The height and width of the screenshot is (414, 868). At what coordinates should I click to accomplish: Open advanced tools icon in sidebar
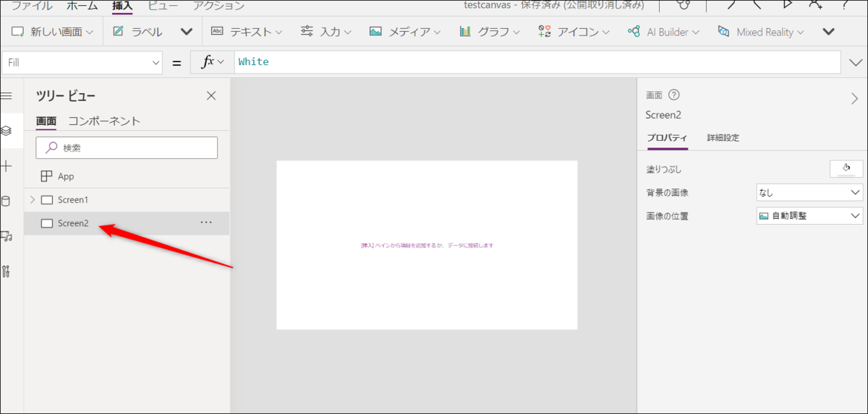[x=7, y=272]
